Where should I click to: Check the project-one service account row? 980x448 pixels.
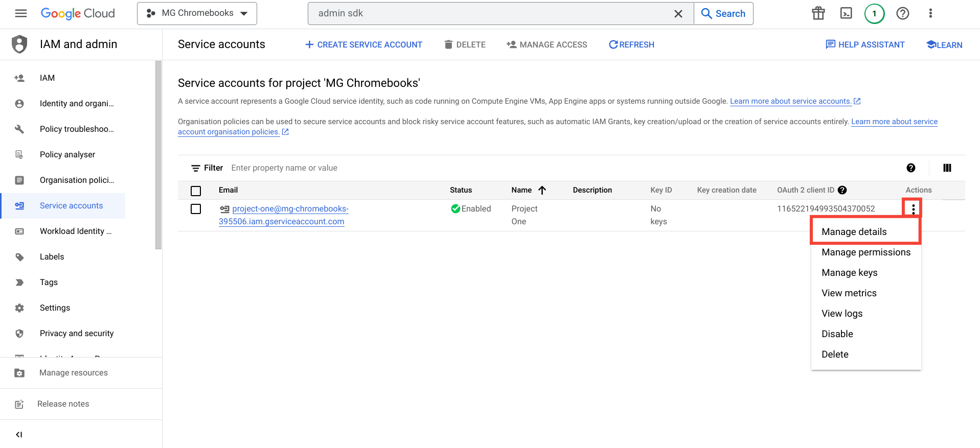point(196,209)
